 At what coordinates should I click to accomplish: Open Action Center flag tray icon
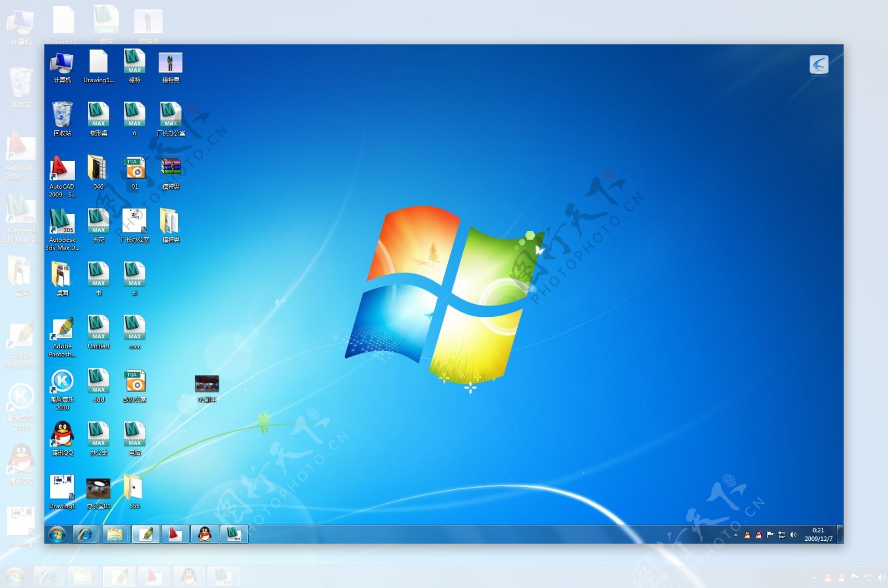coord(770,535)
